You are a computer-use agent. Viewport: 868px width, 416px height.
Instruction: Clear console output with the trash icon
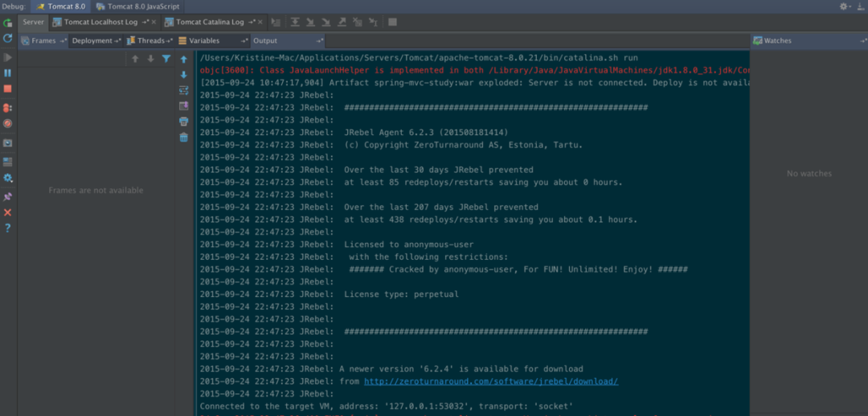pyautogui.click(x=183, y=138)
